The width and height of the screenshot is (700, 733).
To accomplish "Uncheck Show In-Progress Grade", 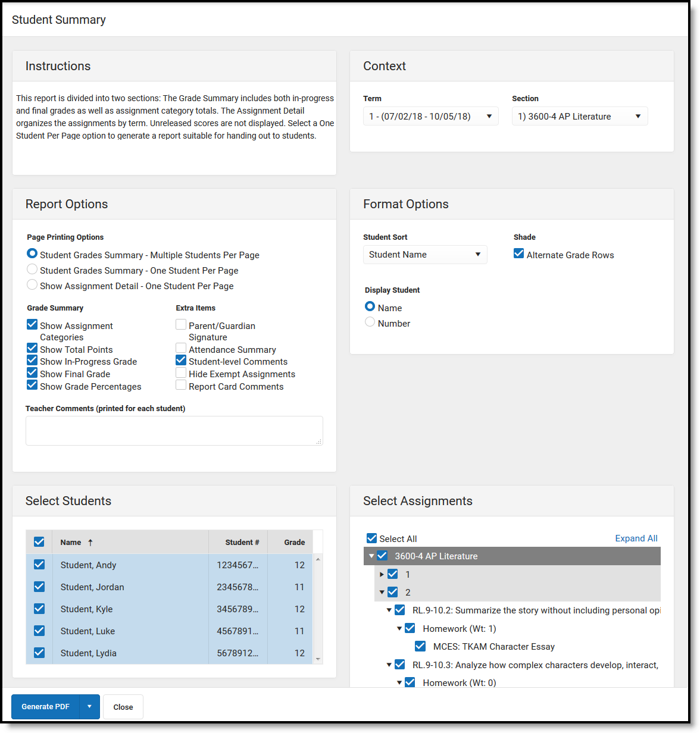I will point(32,360).
